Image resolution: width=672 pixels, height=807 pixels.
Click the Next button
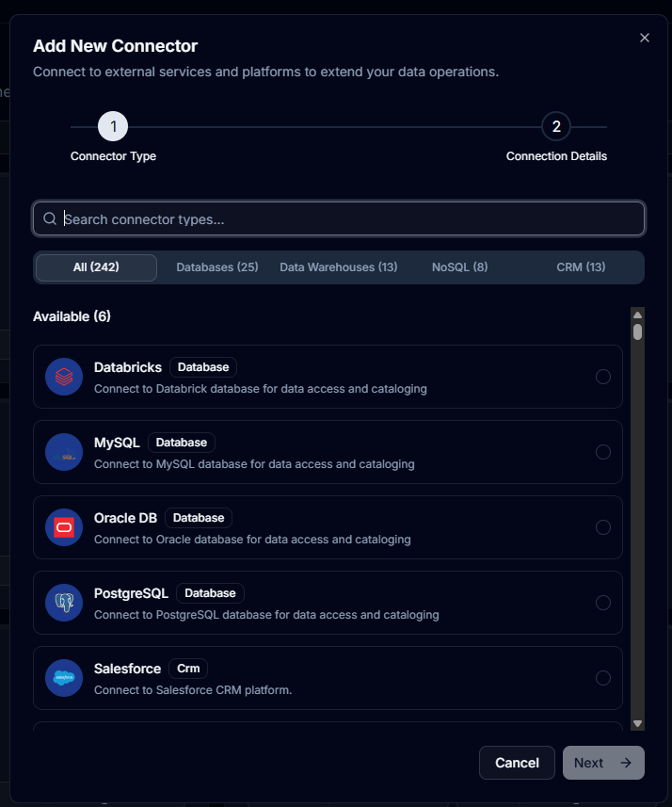[x=603, y=763]
